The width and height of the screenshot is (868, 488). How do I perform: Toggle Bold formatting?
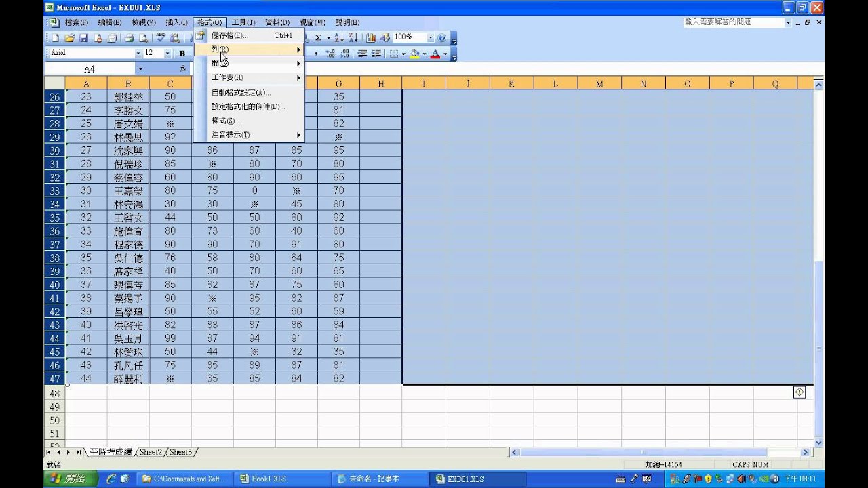(182, 54)
